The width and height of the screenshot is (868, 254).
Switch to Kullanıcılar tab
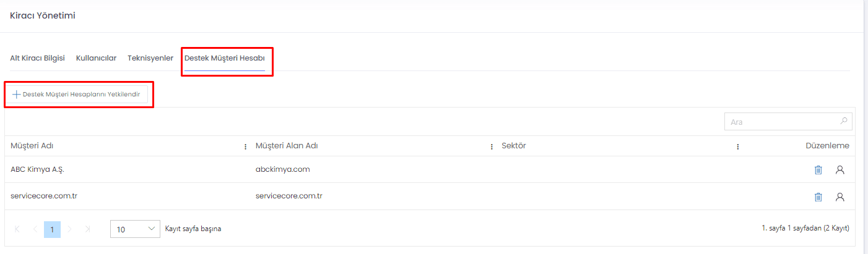click(x=96, y=58)
